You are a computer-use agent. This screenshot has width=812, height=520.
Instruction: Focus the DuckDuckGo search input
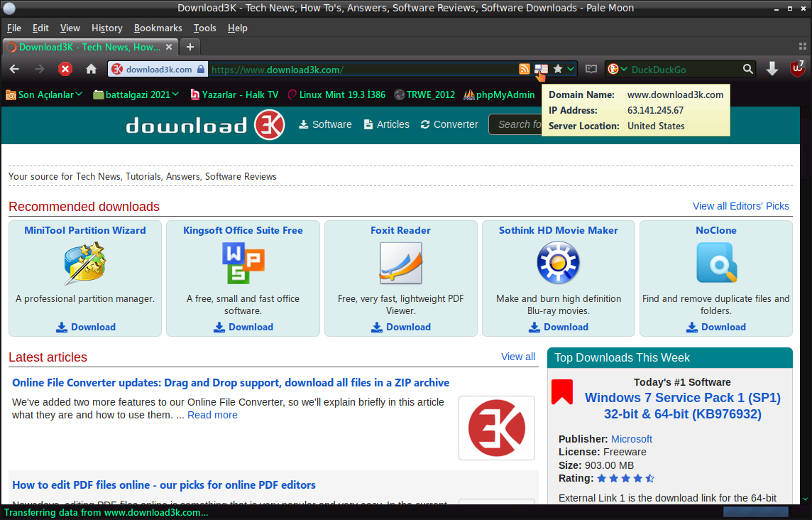[685, 69]
